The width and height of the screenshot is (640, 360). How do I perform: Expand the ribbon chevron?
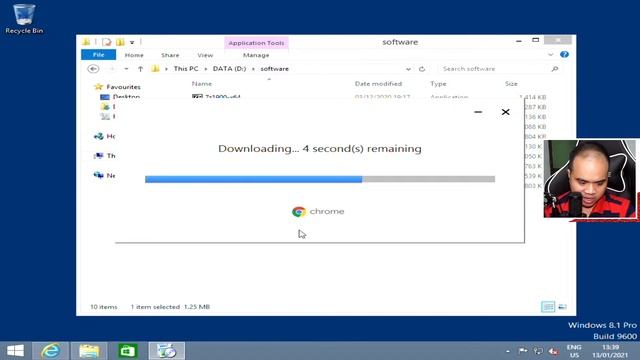coord(551,55)
